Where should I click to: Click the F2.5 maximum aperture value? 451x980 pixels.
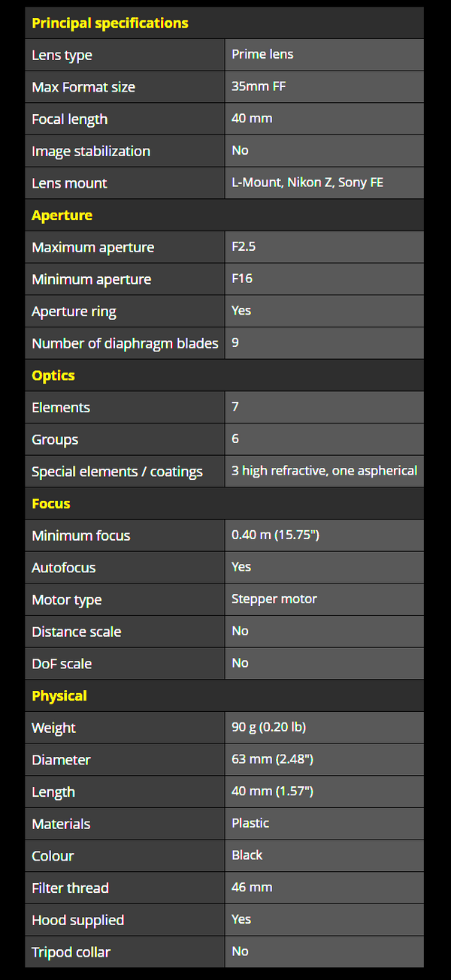246,246
